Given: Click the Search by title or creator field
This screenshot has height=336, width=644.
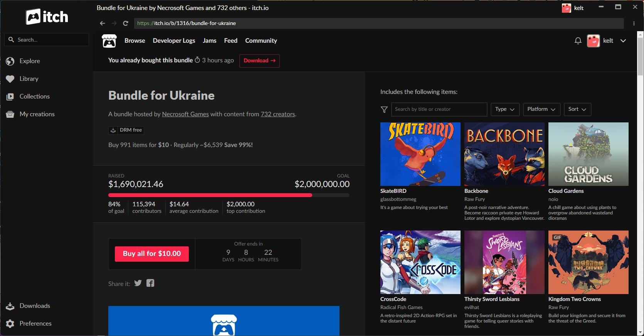Looking at the screenshot, I should [x=439, y=109].
